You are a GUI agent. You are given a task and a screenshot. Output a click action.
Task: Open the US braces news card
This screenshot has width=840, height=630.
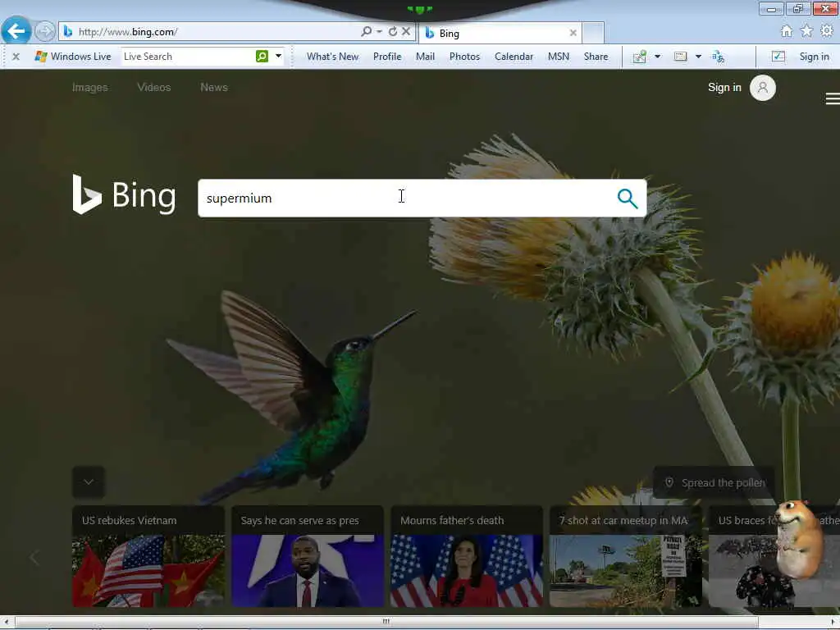[x=774, y=556]
